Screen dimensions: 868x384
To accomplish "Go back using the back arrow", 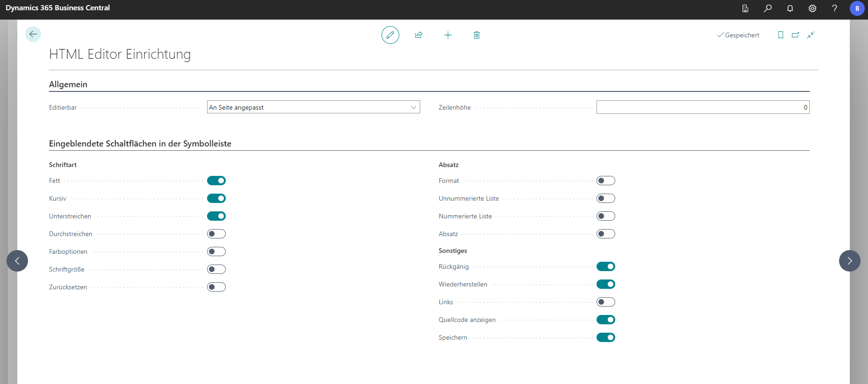I will coord(33,34).
